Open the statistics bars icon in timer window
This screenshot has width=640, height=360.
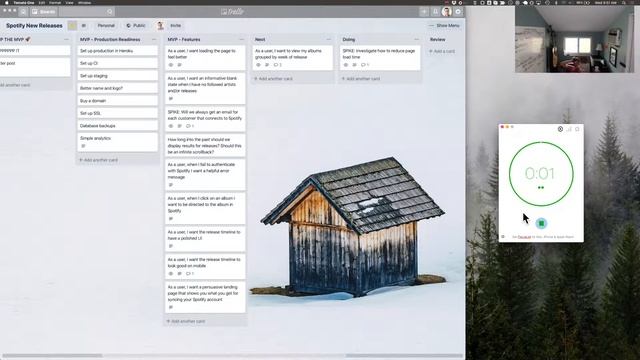(x=569, y=129)
